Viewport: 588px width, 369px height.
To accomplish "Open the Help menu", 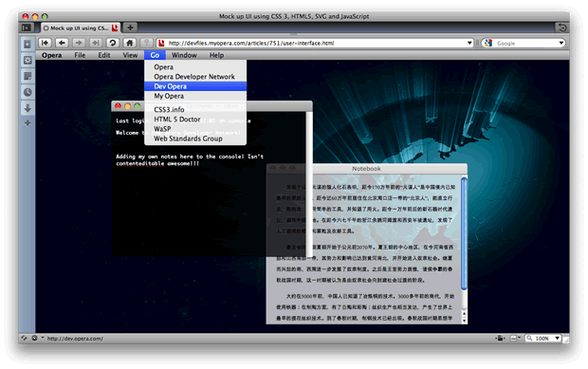I will pos(216,55).
